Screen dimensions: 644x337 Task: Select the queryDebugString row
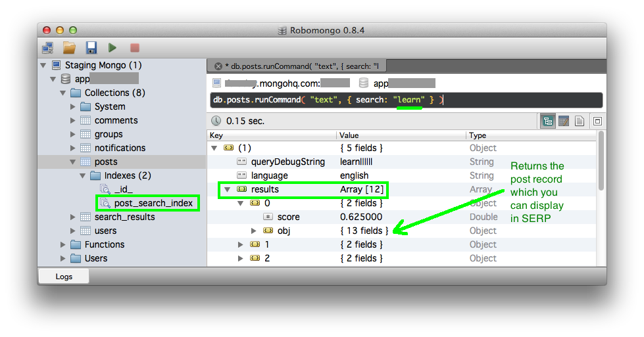(x=401, y=162)
